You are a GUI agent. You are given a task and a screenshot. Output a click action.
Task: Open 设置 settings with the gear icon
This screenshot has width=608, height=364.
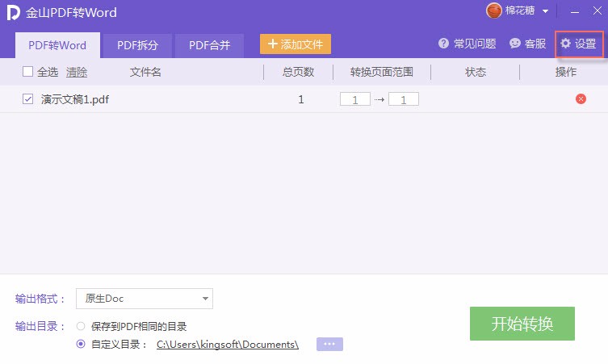pyautogui.click(x=579, y=44)
